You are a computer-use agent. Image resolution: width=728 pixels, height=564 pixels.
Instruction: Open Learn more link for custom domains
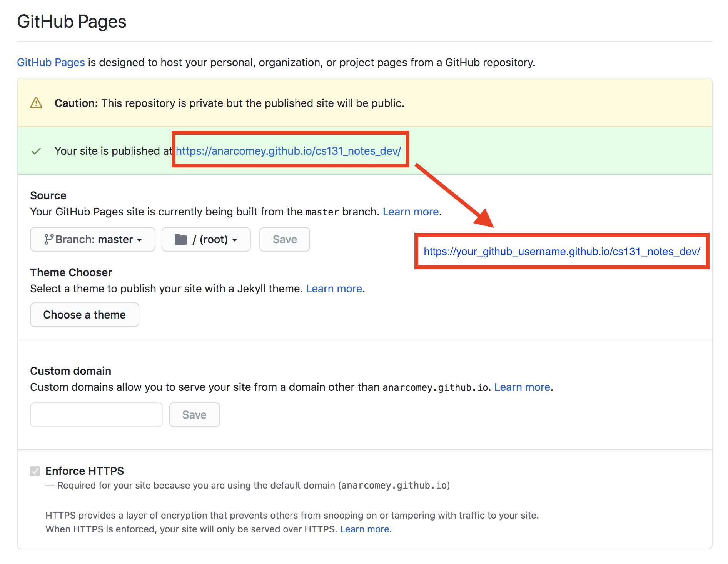pyautogui.click(x=522, y=387)
